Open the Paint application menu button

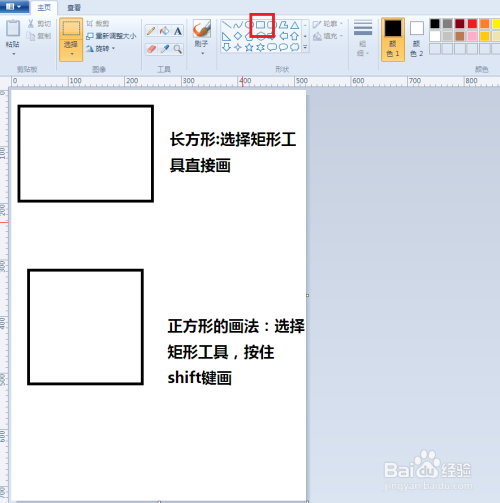coord(14,6)
